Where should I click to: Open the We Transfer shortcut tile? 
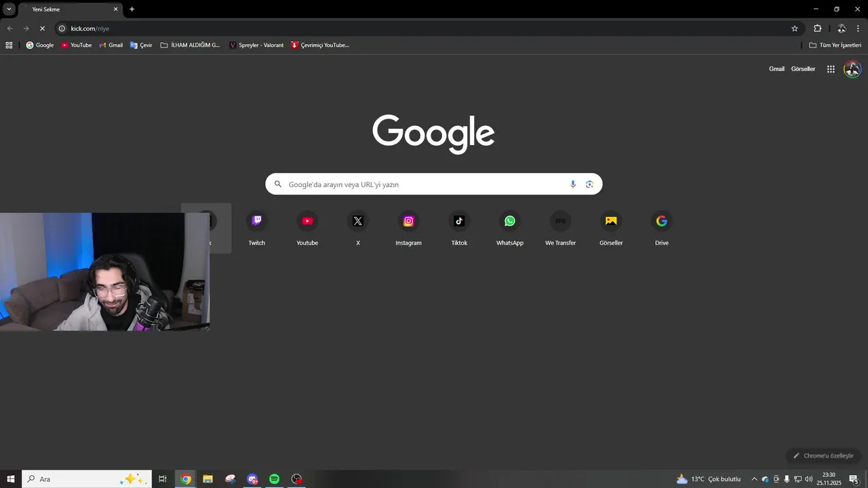pos(560,228)
